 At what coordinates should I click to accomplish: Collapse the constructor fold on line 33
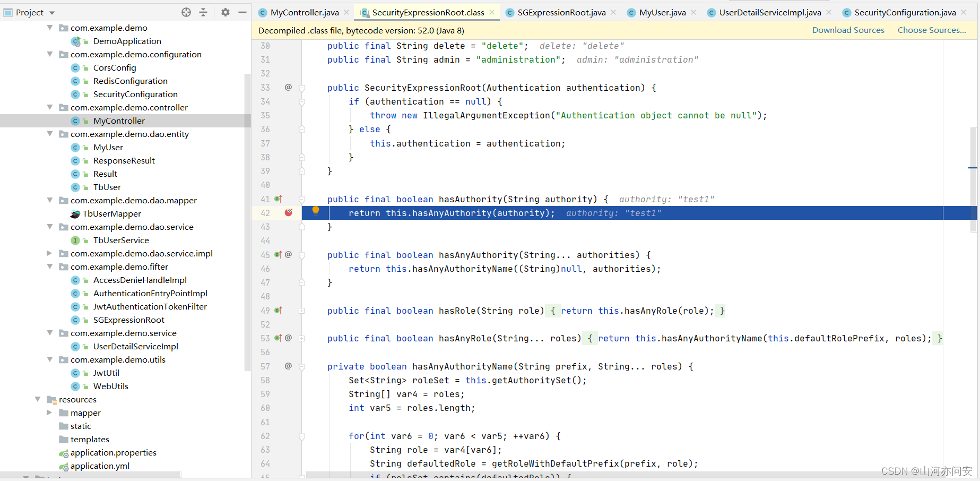tap(301, 88)
